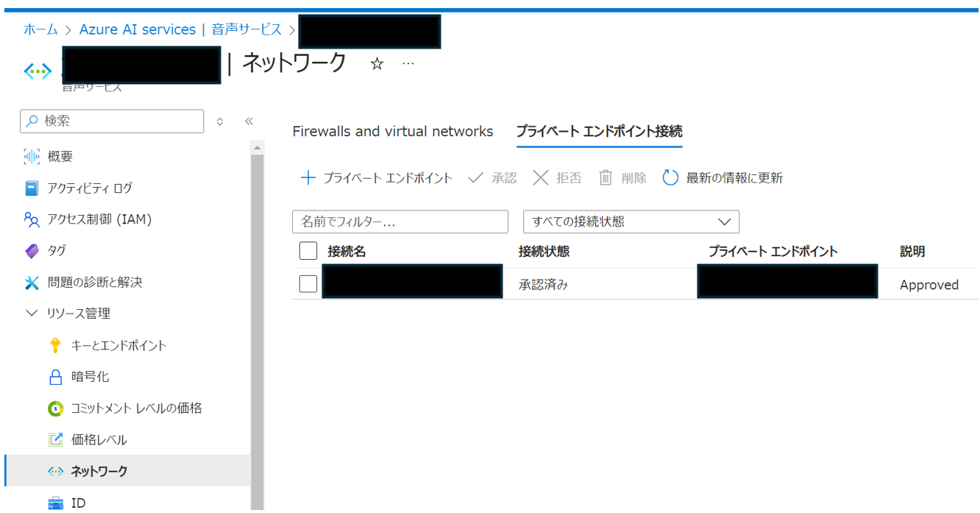This screenshot has height=513, width=980.
Task: Click the 問題の診断と解決 wrench icon
Action: pos(32,283)
